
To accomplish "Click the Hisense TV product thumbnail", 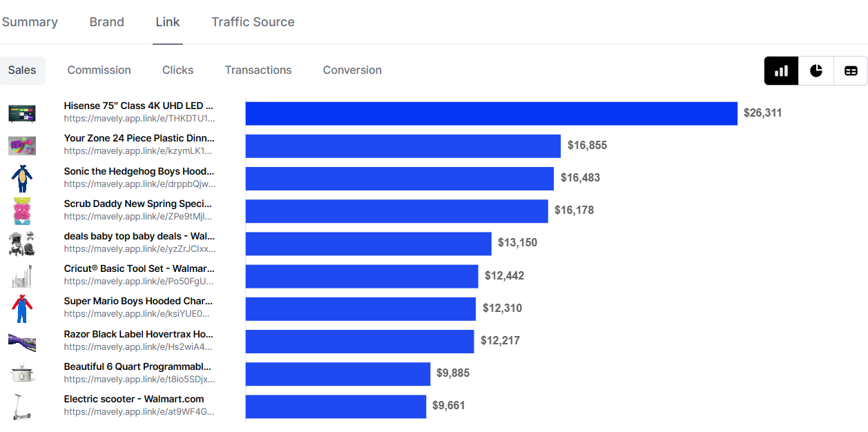I will (x=22, y=113).
